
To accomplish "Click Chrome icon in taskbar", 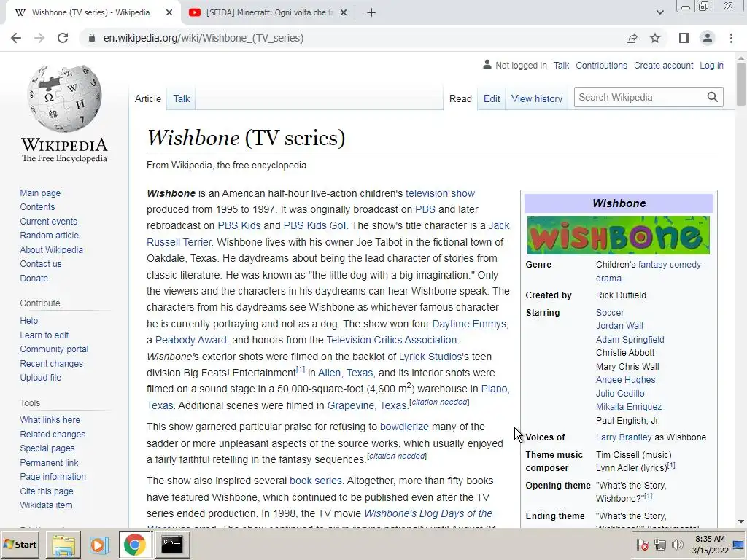I will pos(135,544).
